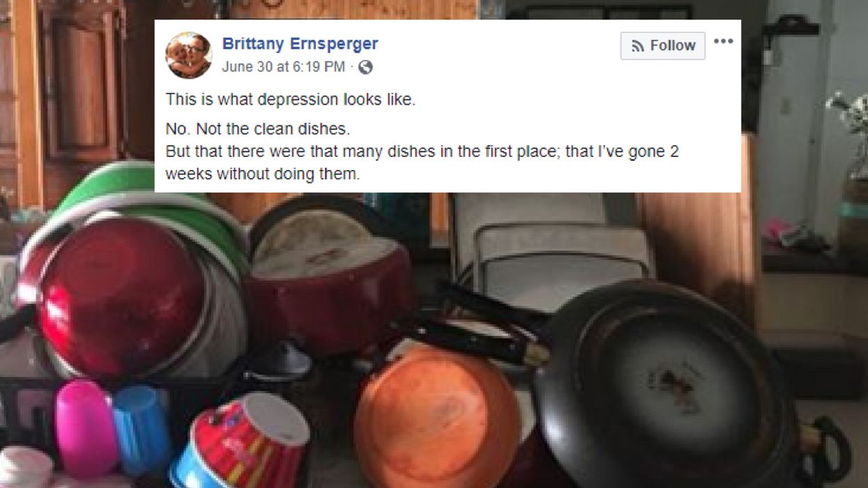Click the line "This is what depression looks like."
The height and width of the screenshot is (488, 868).
click(x=290, y=100)
